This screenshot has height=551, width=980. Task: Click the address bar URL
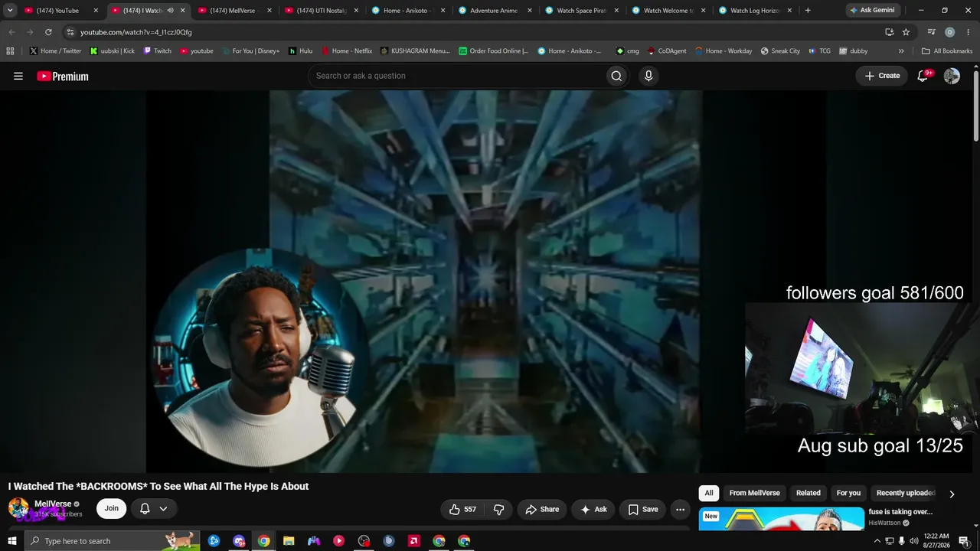136,32
